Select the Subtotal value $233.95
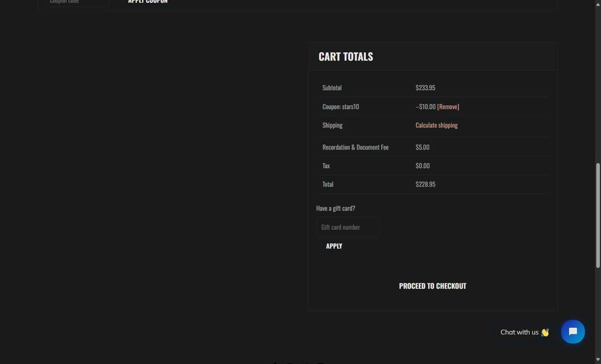 425,88
